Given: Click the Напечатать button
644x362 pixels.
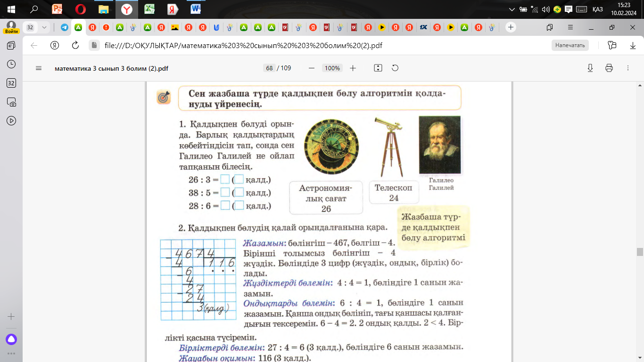Looking at the screenshot, I should [x=570, y=45].
